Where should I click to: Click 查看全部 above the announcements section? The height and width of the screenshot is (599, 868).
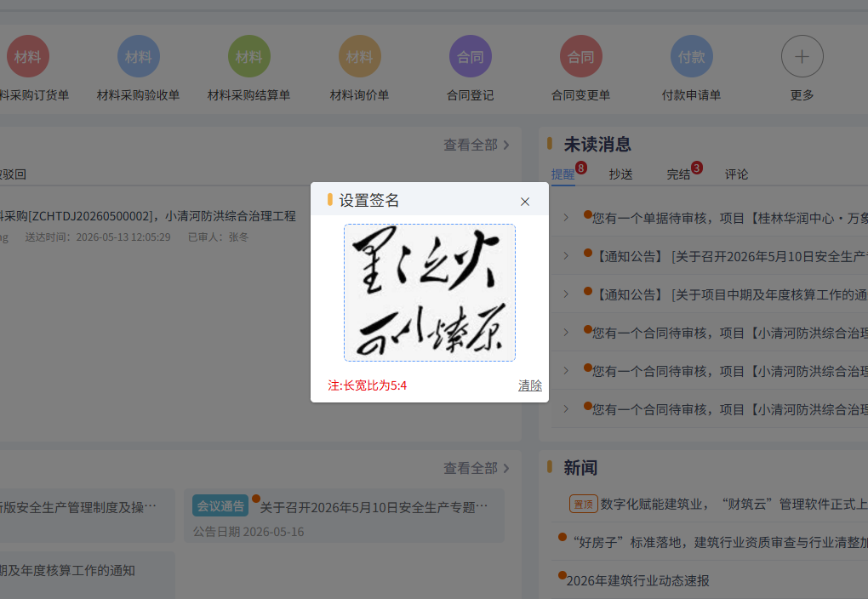[x=476, y=468]
